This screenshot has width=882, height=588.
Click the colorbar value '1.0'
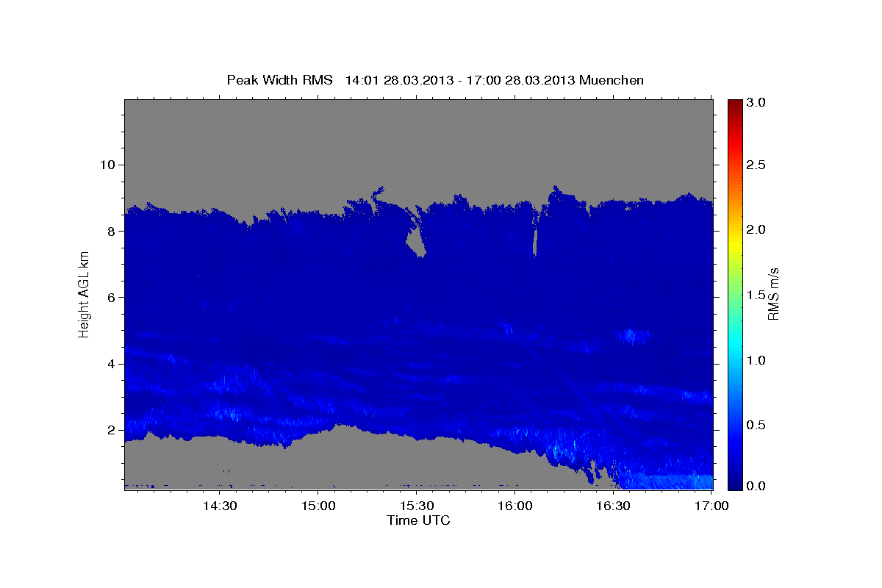(755, 360)
